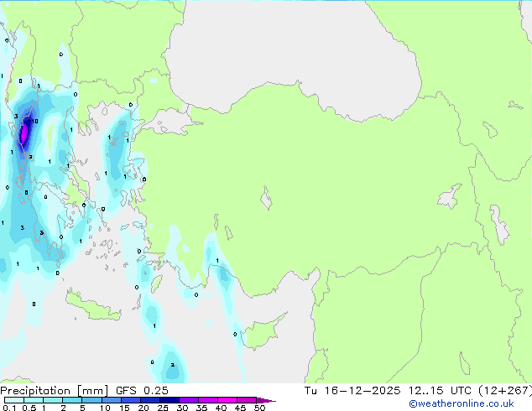Click the 0.5–1 mm legend color swatch
This screenshot has width=532, height=411.
coord(34,400)
